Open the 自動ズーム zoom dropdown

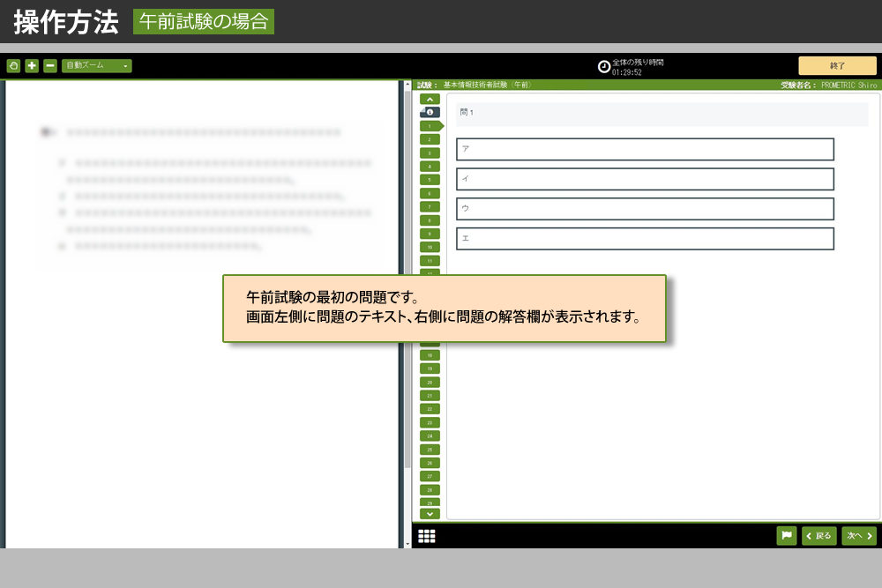[97, 66]
